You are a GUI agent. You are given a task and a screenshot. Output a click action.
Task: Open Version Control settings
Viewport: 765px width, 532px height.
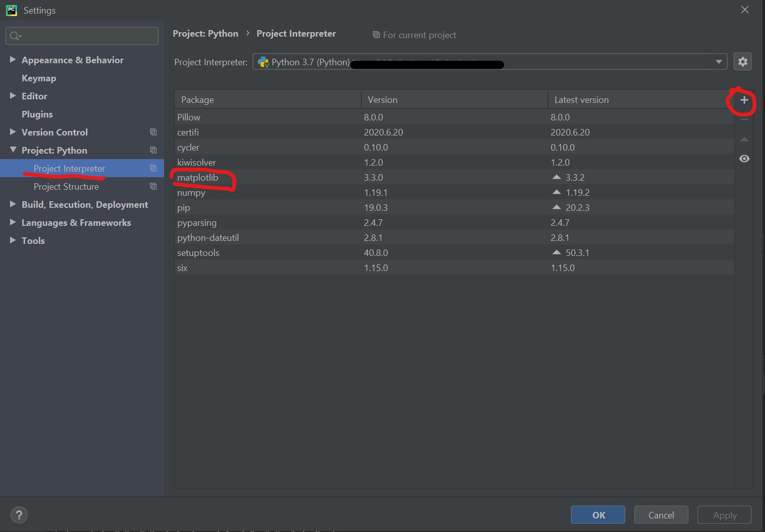tap(55, 132)
